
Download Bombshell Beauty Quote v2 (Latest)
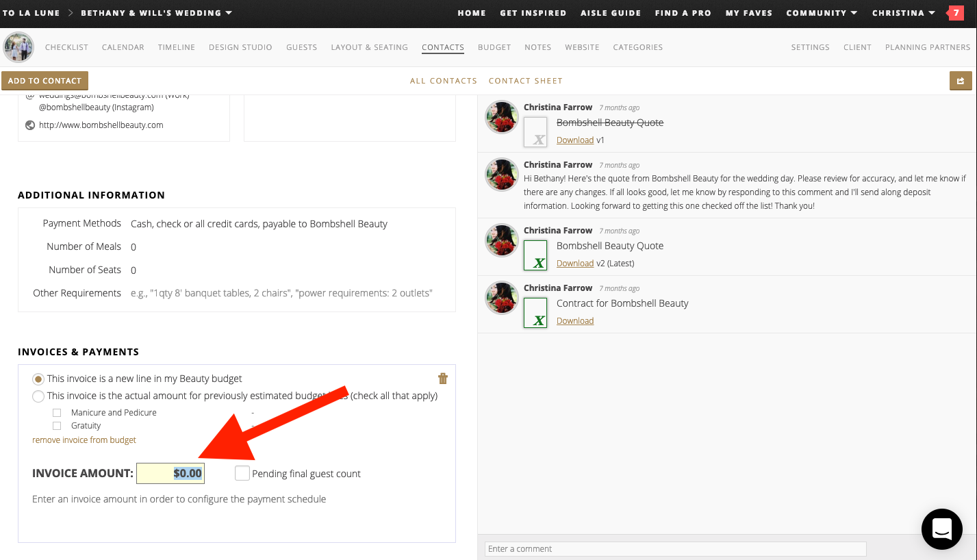[x=575, y=264]
